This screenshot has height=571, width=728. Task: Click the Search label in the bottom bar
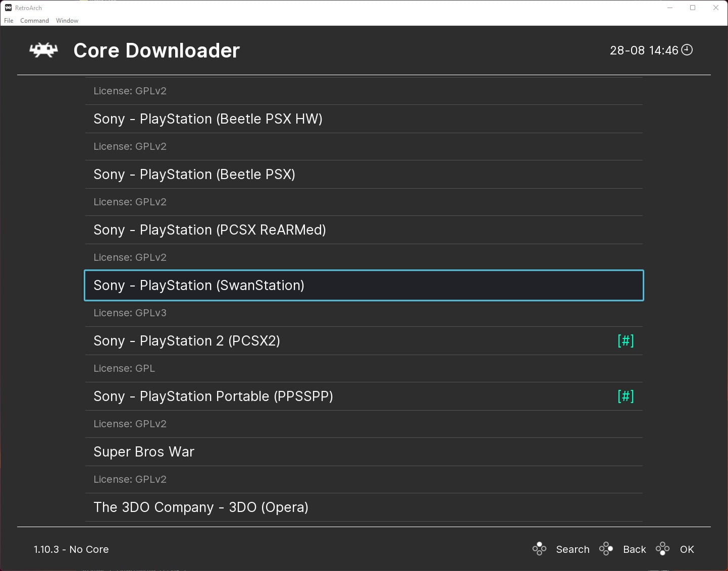tap(573, 549)
